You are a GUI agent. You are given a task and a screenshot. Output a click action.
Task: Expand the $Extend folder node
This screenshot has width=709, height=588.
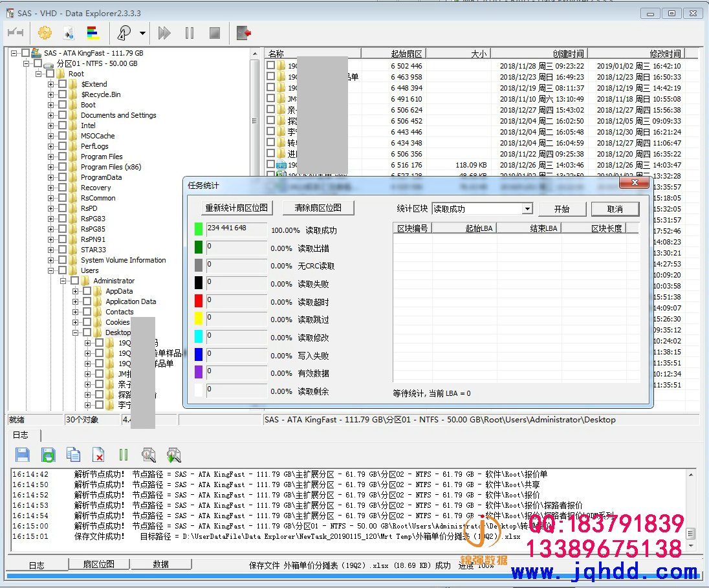(x=50, y=84)
